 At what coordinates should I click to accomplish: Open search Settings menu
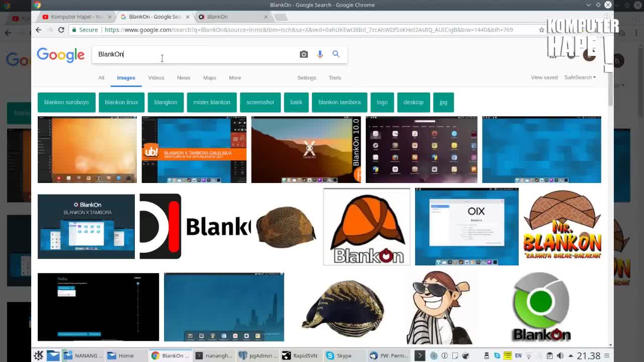(306, 77)
